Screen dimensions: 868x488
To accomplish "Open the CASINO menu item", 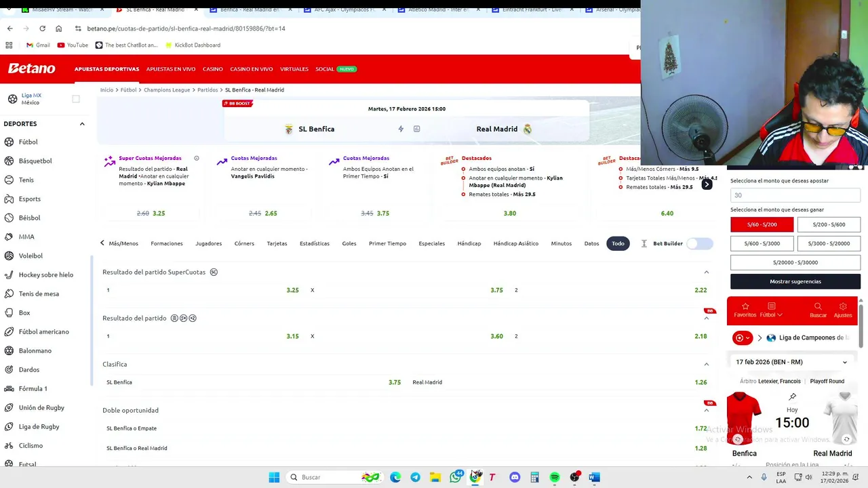I will [213, 69].
